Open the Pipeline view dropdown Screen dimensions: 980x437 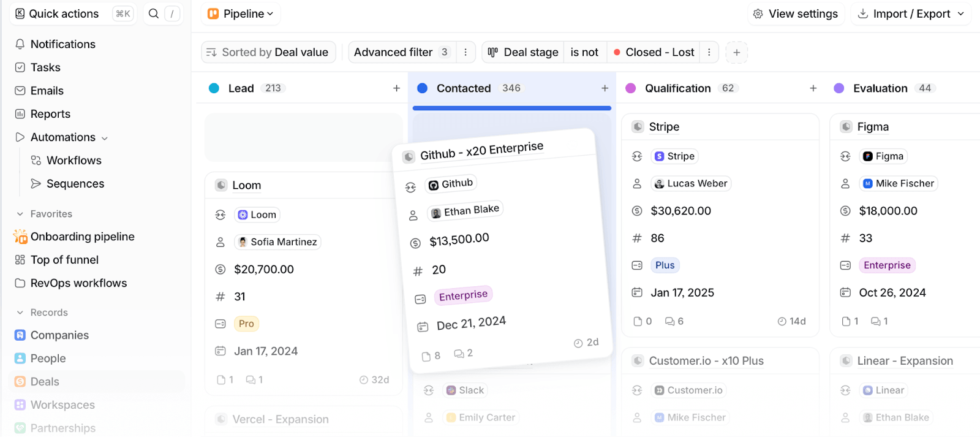point(241,13)
